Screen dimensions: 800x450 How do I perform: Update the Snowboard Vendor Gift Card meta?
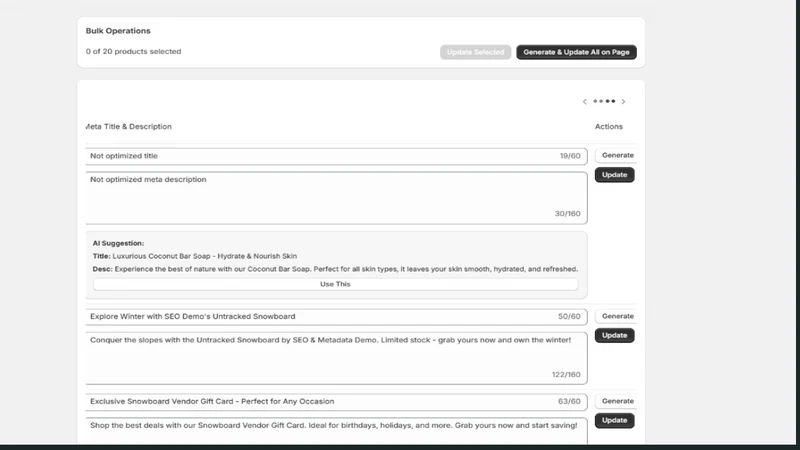coord(614,420)
